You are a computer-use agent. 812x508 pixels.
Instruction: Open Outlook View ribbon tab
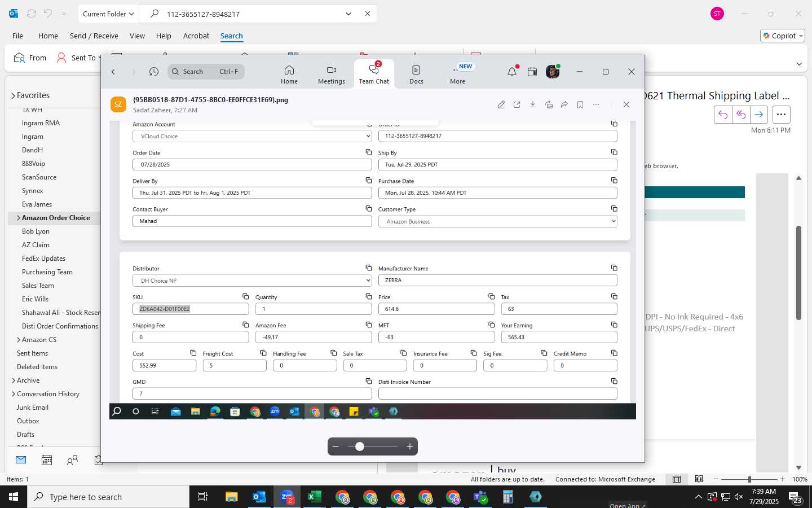point(137,36)
